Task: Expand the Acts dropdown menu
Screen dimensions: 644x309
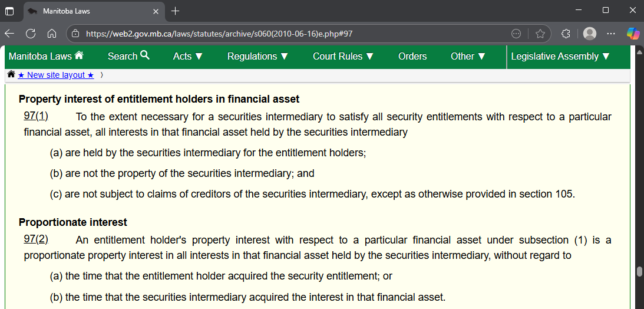Action: point(188,57)
